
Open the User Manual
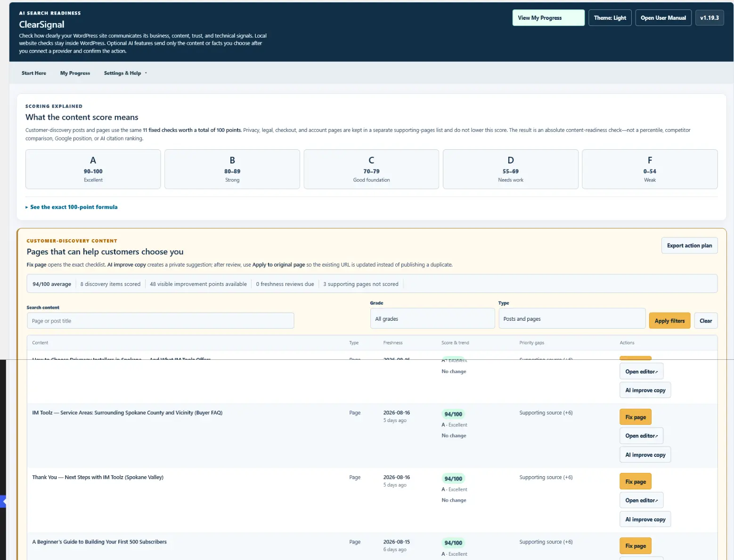663,18
